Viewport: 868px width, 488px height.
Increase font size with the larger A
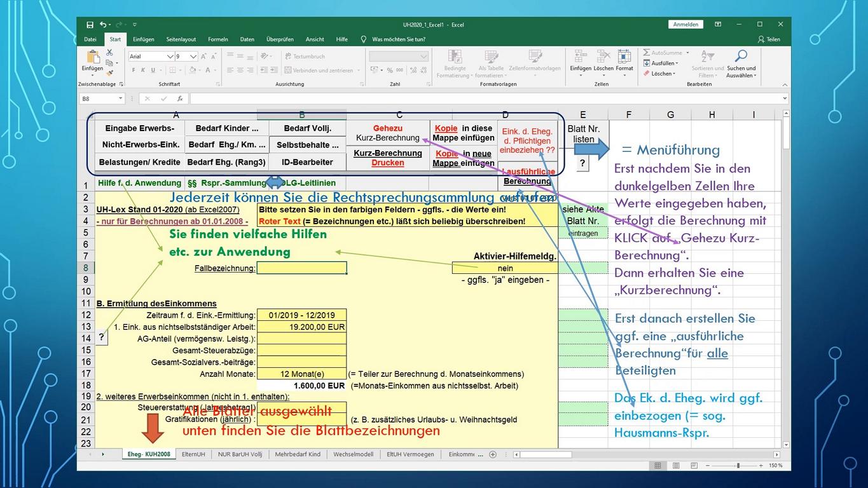tap(203, 57)
